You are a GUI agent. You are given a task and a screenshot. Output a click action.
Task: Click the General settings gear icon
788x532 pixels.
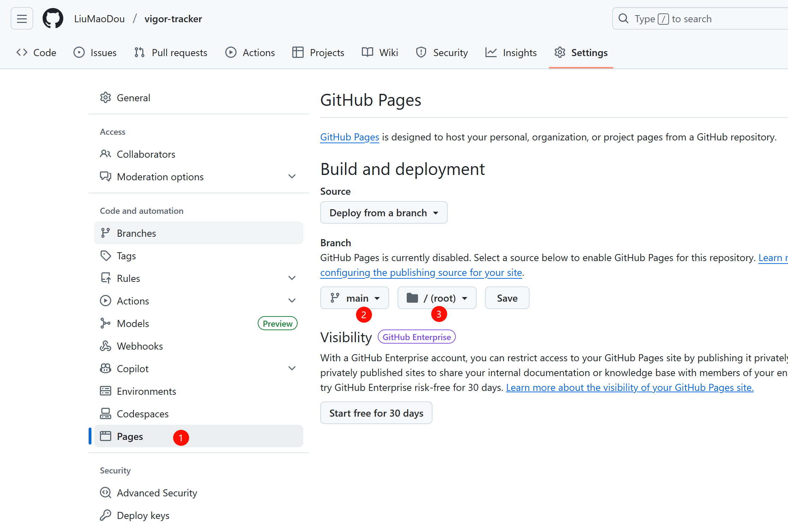(106, 98)
